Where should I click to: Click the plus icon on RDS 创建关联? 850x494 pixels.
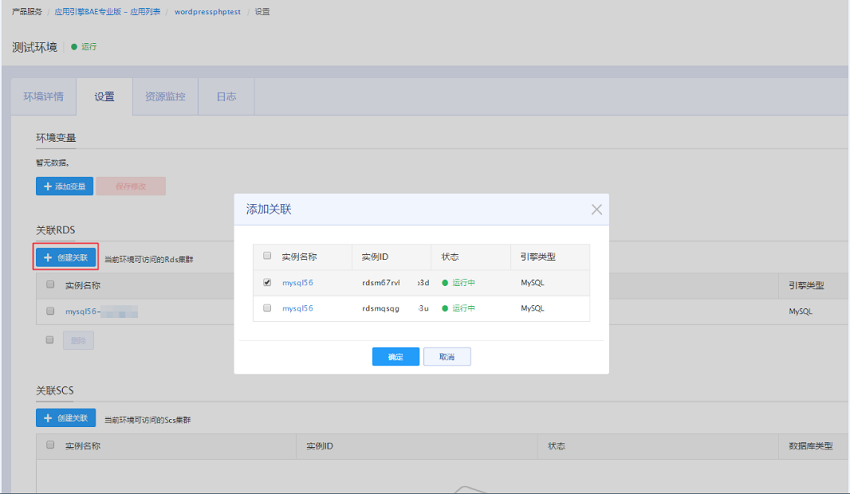coord(48,258)
